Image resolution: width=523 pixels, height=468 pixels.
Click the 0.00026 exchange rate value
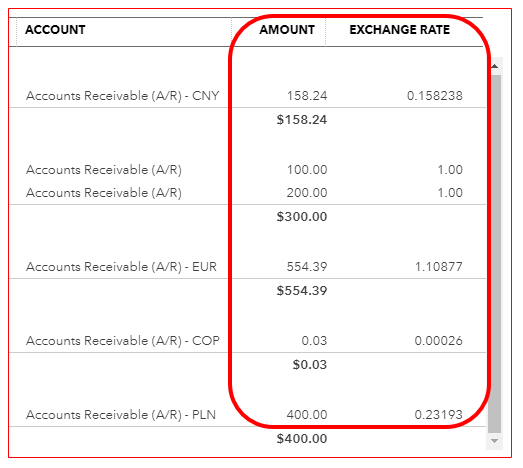439,341
